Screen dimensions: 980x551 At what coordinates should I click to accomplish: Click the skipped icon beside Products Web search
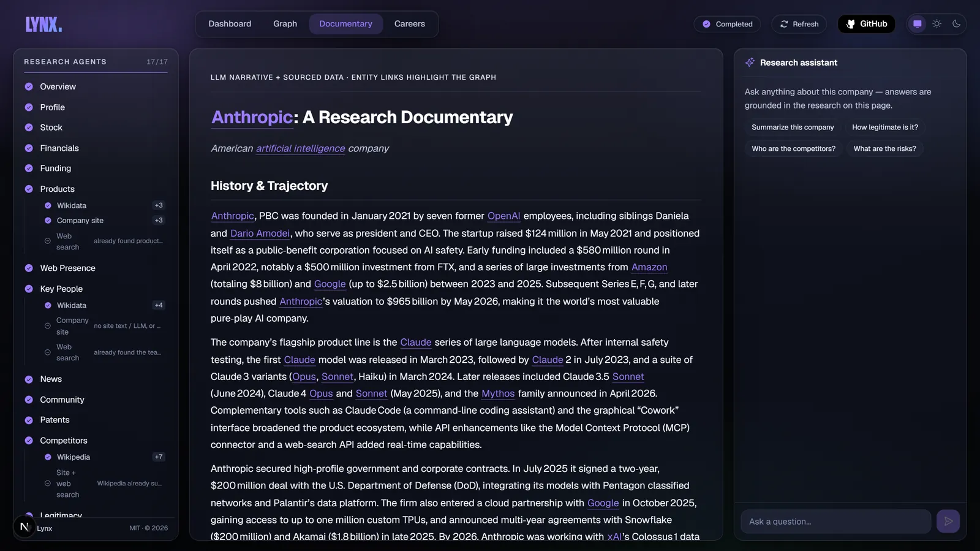point(48,241)
